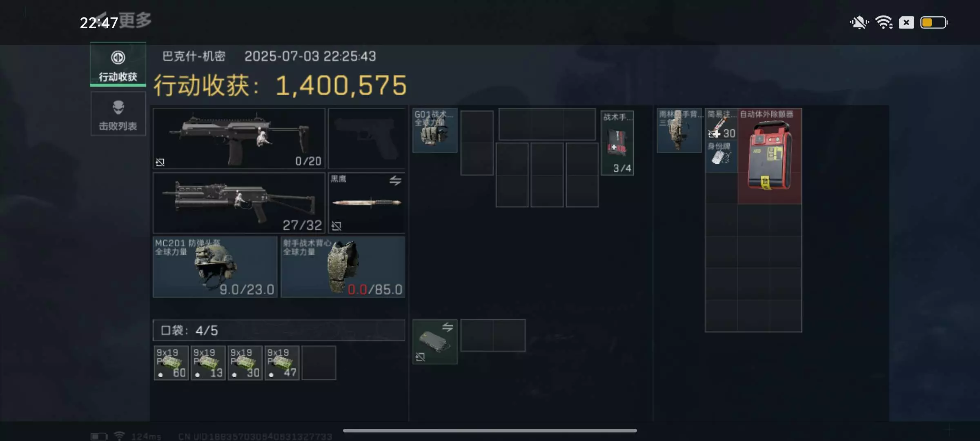Tap the empty pistol sidearm slot

pyautogui.click(x=367, y=138)
